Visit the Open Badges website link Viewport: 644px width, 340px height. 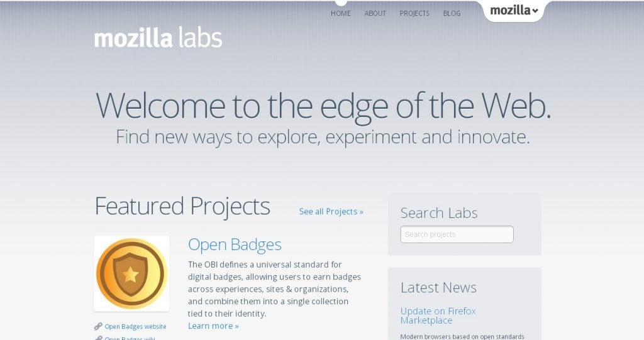coord(135,327)
